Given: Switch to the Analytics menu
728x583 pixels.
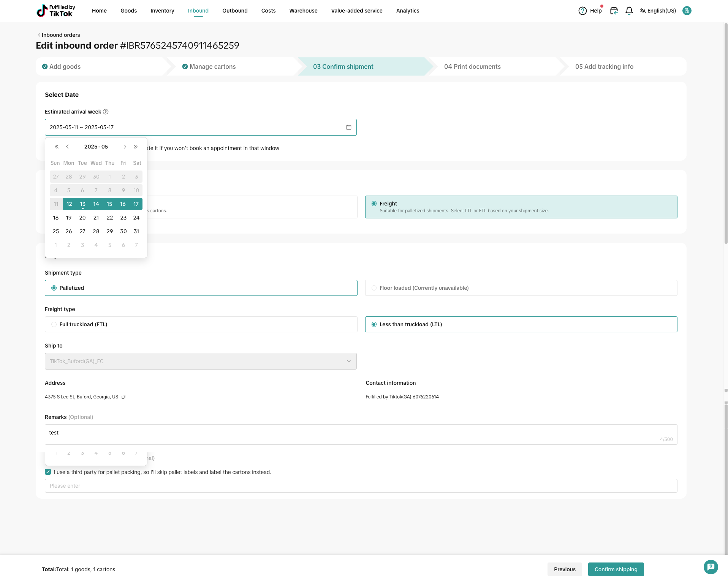Looking at the screenshot, I should pos(407,11).
